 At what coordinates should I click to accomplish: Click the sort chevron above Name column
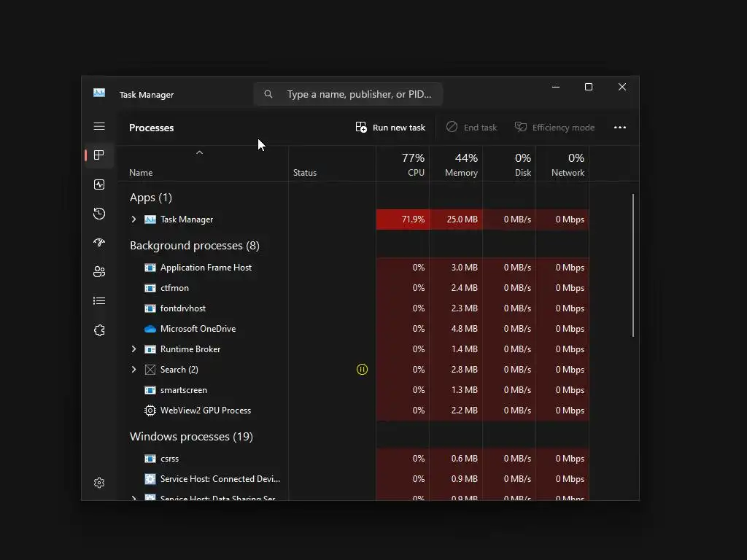tap(200, 152)
